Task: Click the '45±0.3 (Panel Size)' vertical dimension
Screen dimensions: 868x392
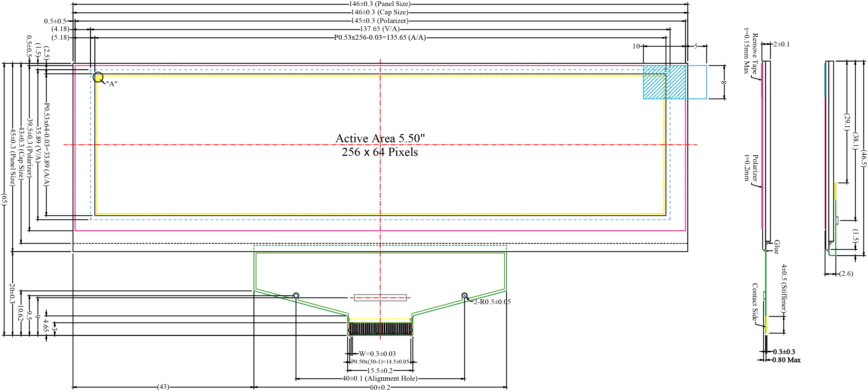Action: [13, 157]
